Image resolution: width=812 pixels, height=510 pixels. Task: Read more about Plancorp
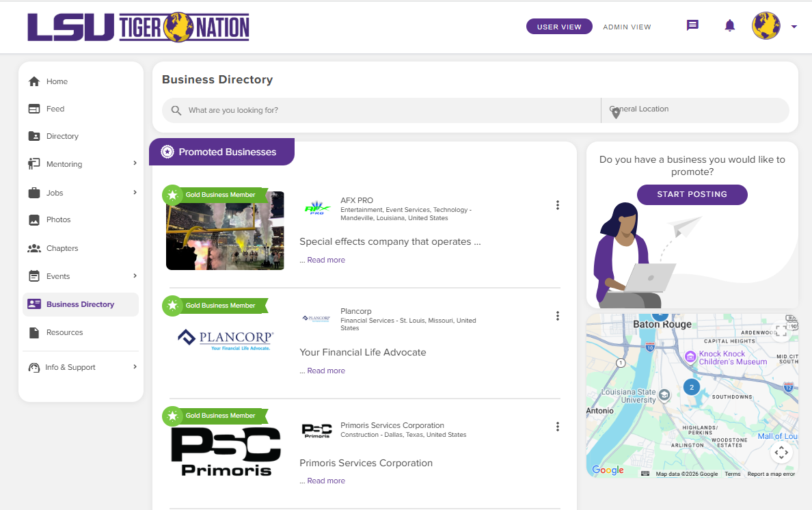pyautogui.click(x=326, y=371)
